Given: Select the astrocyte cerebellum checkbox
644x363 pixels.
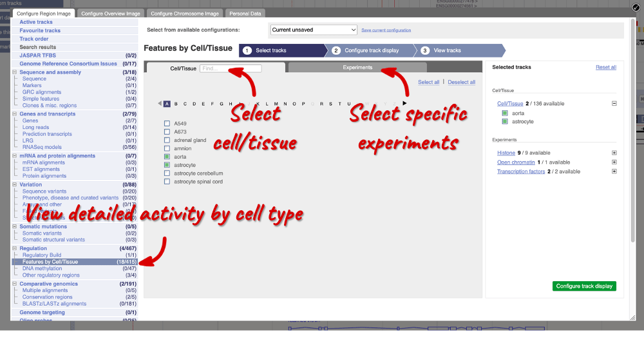Looking at the screenshot, I should pyautogui.click(x=167, y=173).
